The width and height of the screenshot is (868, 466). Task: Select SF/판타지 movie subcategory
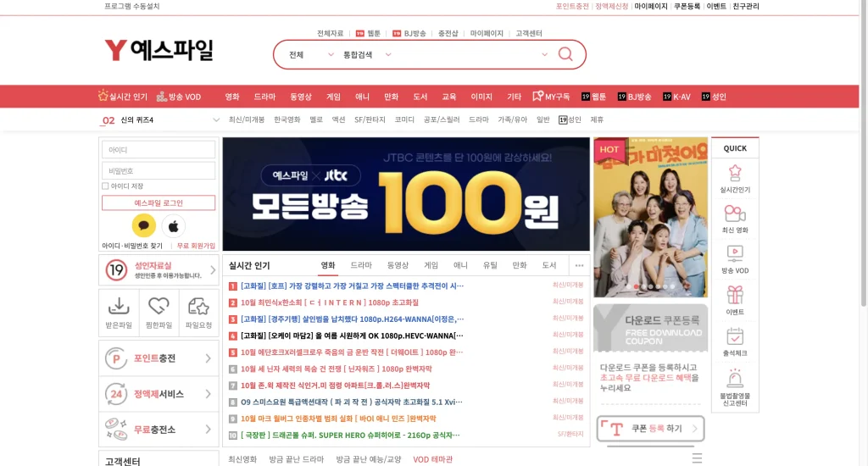(370, 119)
